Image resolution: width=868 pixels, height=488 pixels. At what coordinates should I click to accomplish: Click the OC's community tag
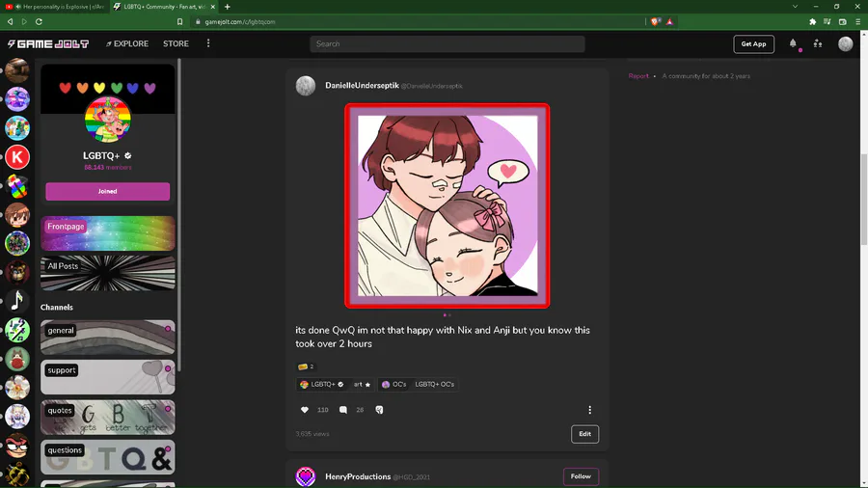coord(393,384)
